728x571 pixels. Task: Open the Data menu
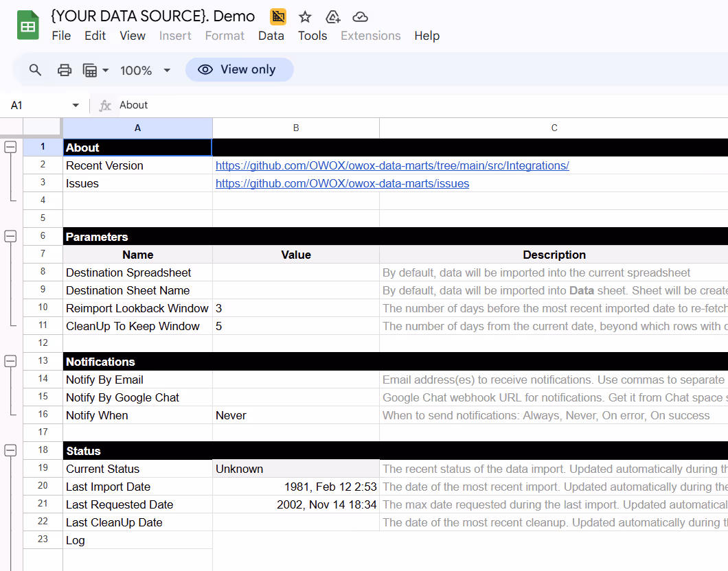[271, 36]
